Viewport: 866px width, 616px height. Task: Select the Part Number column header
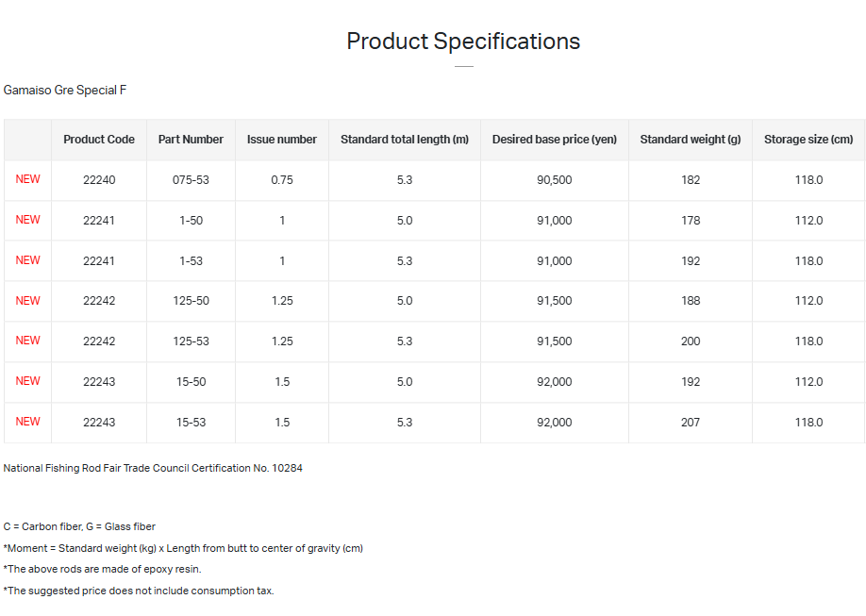191,140
